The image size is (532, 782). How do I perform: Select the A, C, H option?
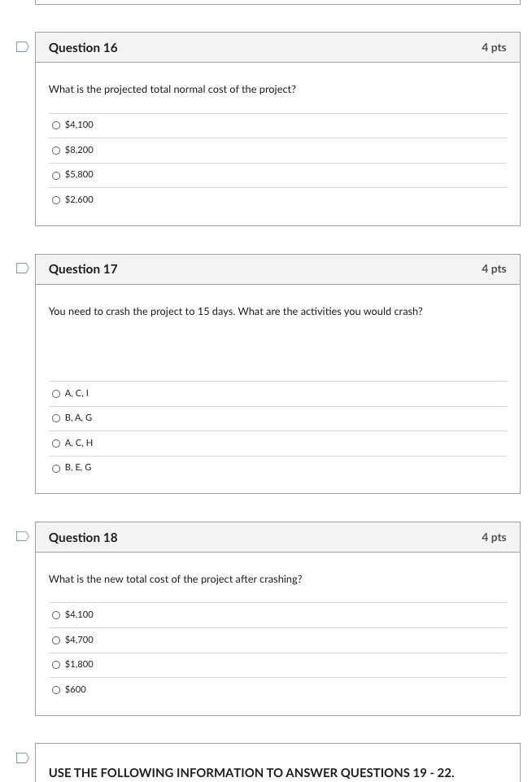click(x=56, y=443)
